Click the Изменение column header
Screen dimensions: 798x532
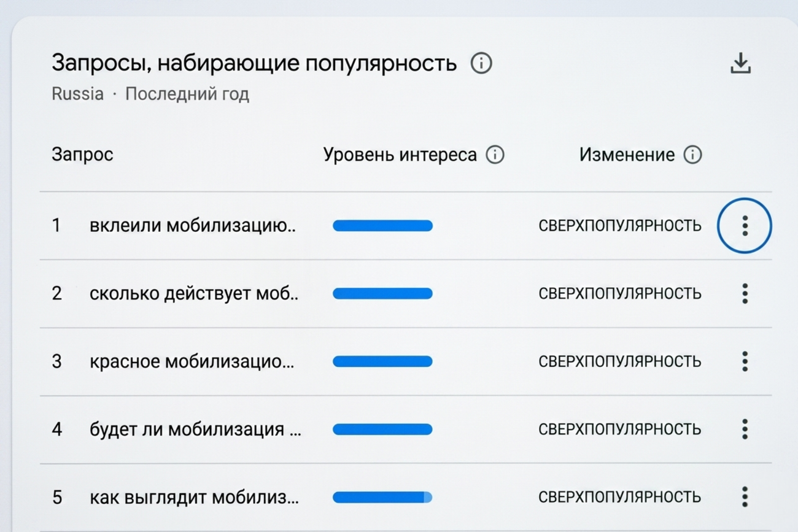pyautogui.click(x=627, y=155)
